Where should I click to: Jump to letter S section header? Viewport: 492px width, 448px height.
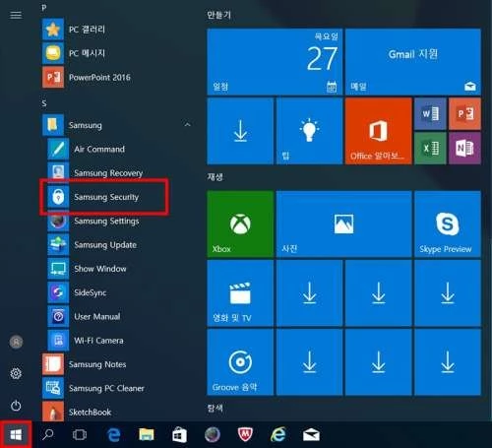click(44, 103)
